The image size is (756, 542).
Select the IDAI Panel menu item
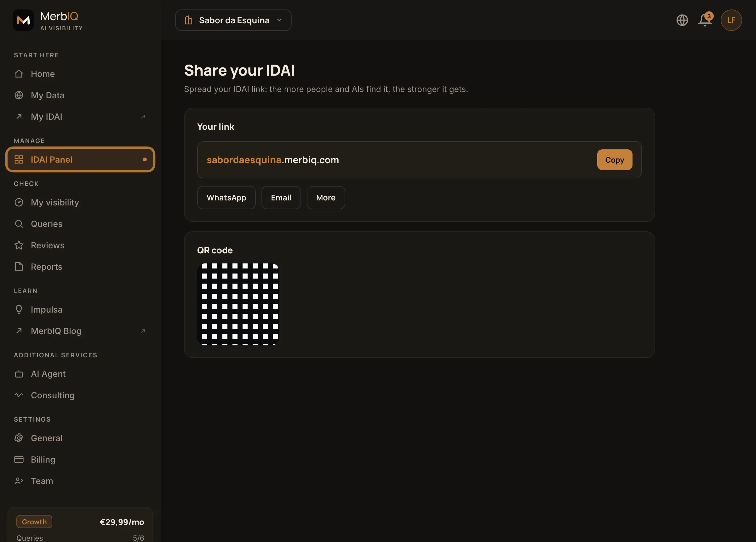[x=80, y=159]
